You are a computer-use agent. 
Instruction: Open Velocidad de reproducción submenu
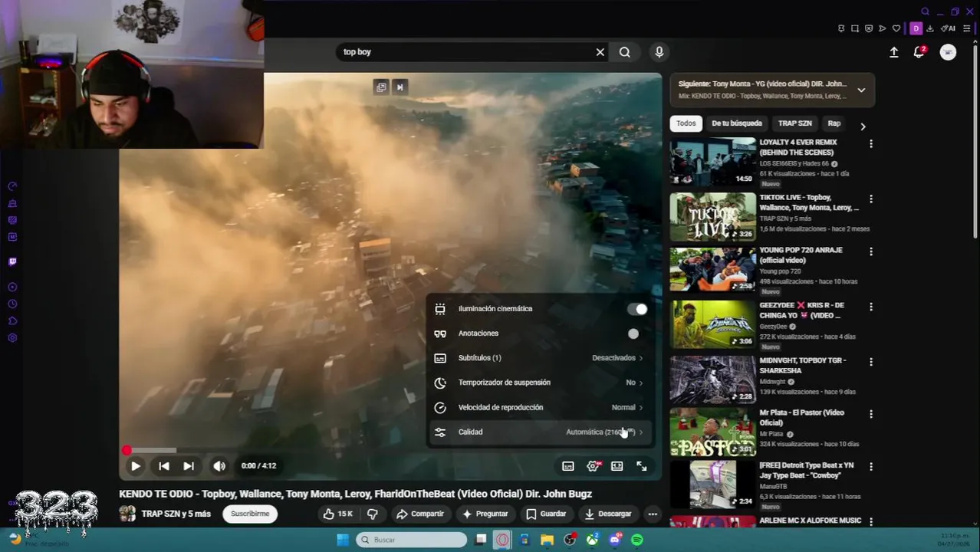click(x=540, y=407)
